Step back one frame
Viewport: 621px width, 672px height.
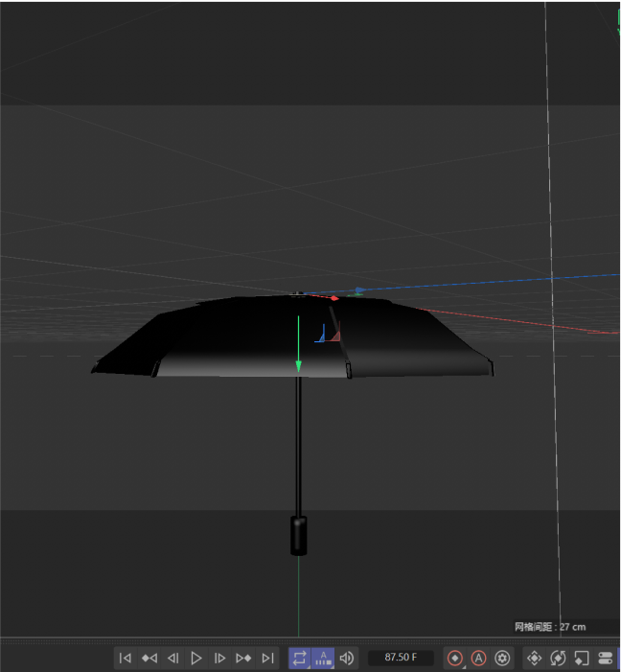pos(172,658)
